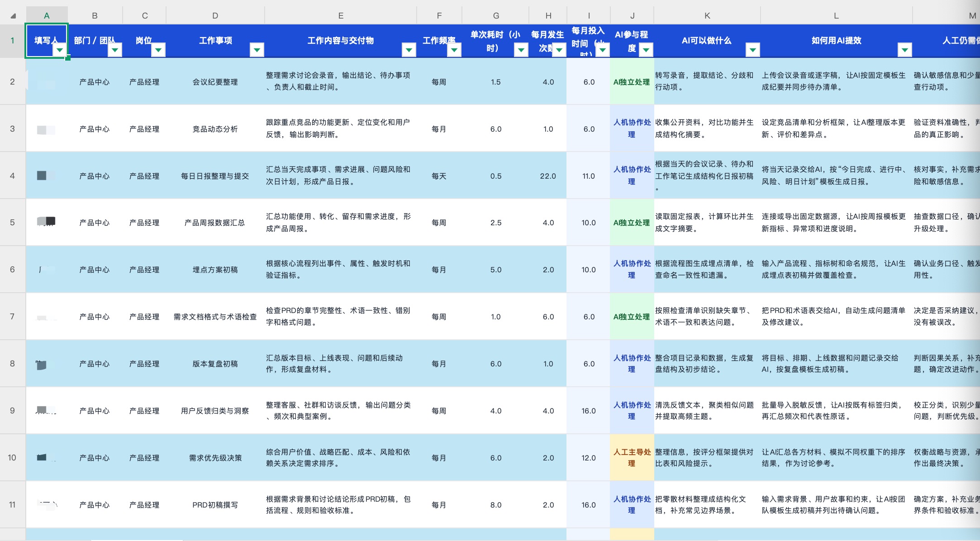This screenshot has width=980, height=541.
Task: Select 整理需求讨论会录音 description cell
Action: [x=341, y=81]
